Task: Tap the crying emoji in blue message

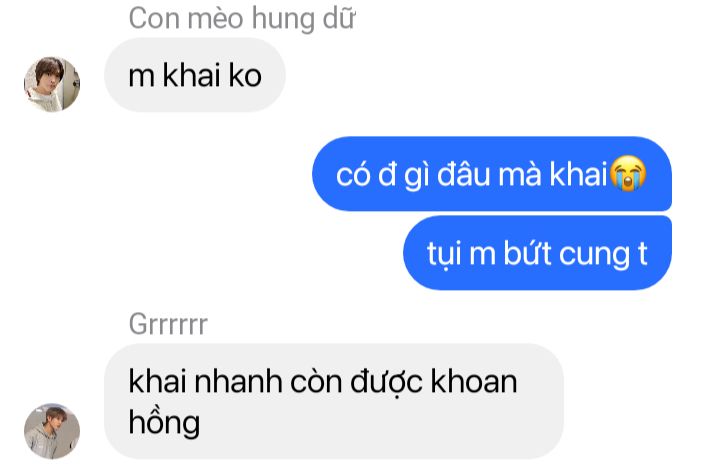Action: pyautogui.click(x=628, y=173)
